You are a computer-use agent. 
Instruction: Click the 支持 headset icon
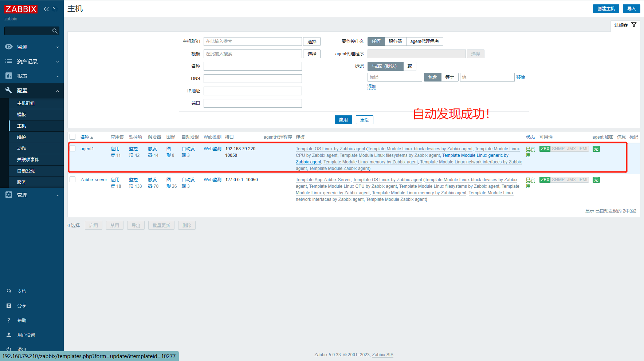pyautogui.click(x=9, y=291)
